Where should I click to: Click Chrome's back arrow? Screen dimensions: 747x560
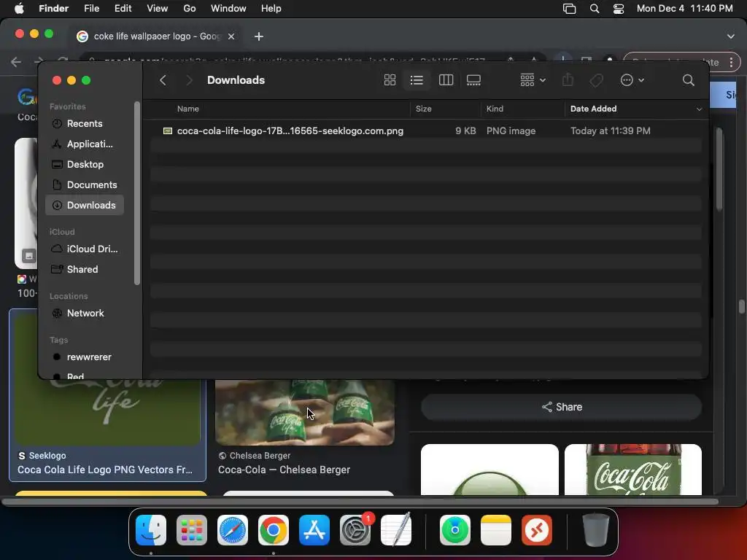(x=16, y=62)
